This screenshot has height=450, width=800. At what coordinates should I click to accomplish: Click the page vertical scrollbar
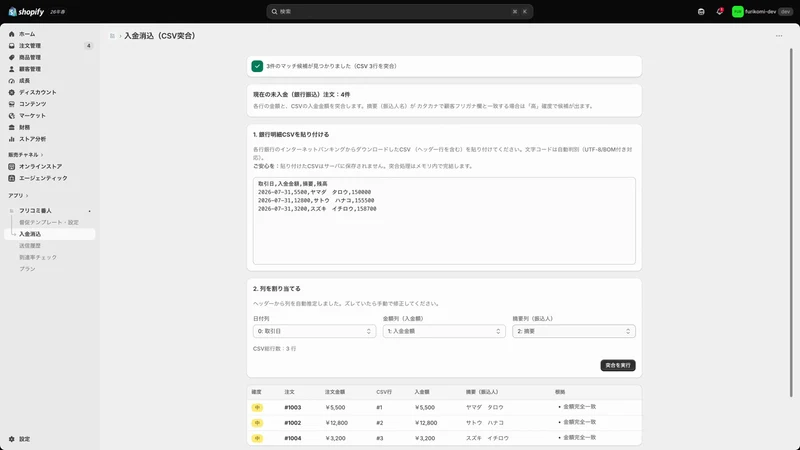click(x=791, y=222)
